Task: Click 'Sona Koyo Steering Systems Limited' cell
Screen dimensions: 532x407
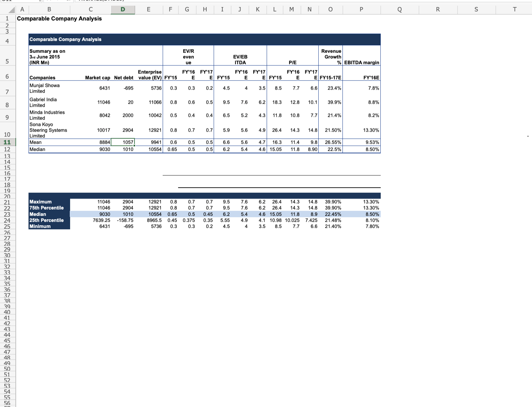Action: [x=48, y=130]
